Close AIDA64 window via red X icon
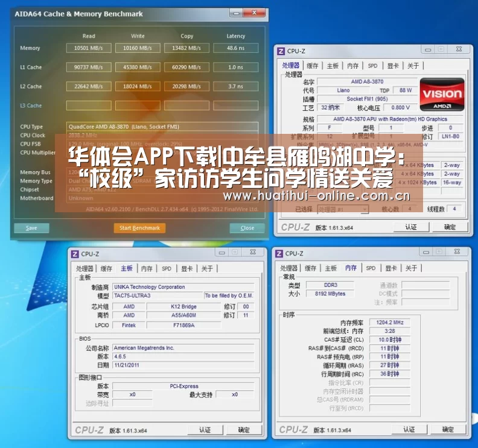Image resolution: width=478 pixels, height=448 pixels. coord(255,13)
